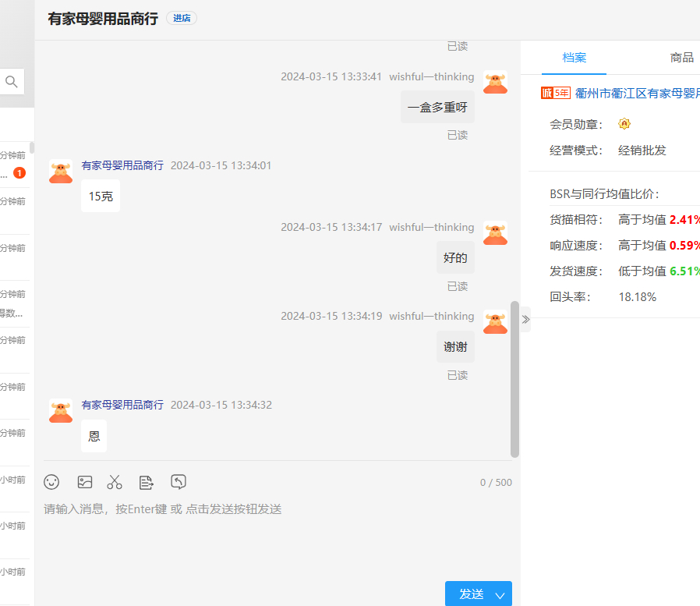Click the 诚 5年 trust badge
700x606 pixels.
pos(555,94)
